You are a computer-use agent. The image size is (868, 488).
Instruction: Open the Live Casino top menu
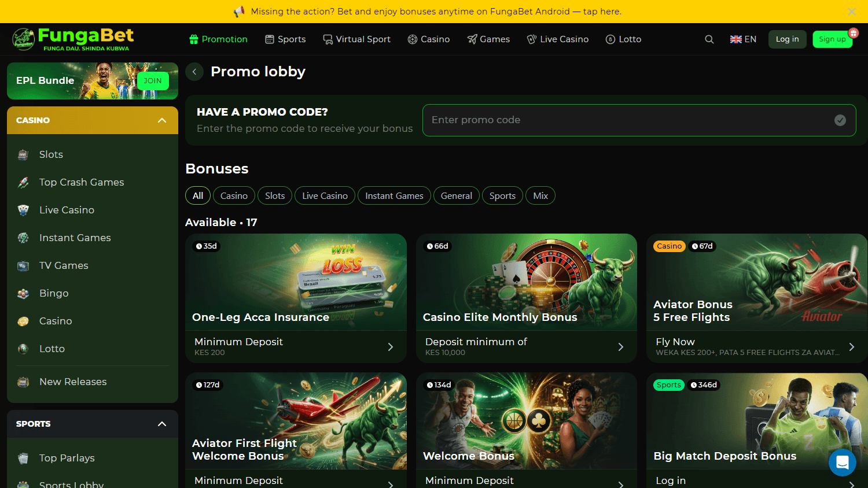tap(558, 39)
